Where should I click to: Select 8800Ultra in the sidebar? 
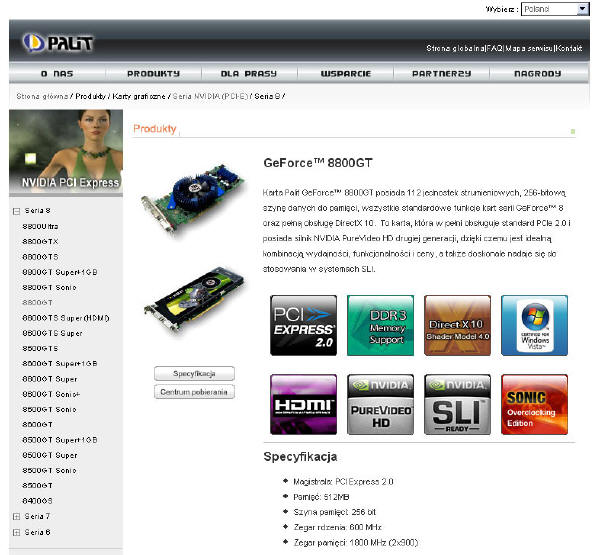tap(40, 226)
